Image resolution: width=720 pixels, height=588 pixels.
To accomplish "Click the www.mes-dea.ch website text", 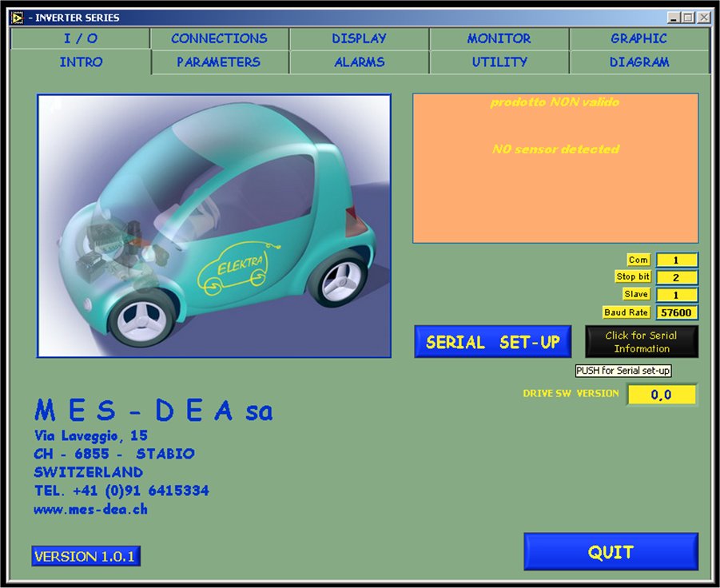I will coord(90,509).
